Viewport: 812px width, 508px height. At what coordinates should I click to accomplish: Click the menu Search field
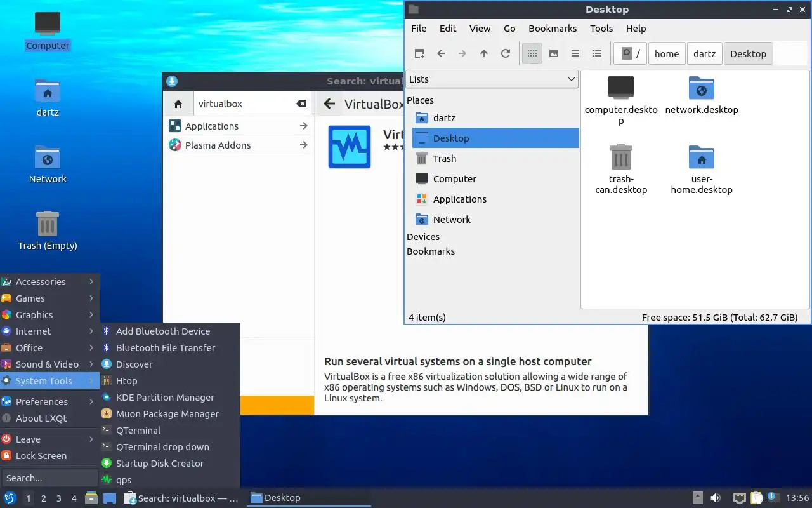point(49,478)
